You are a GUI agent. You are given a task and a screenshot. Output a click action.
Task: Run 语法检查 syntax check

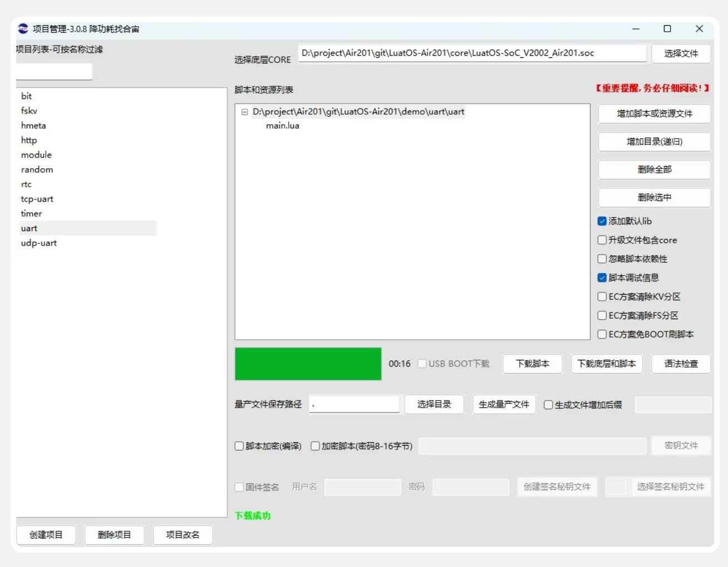(681, 364)
